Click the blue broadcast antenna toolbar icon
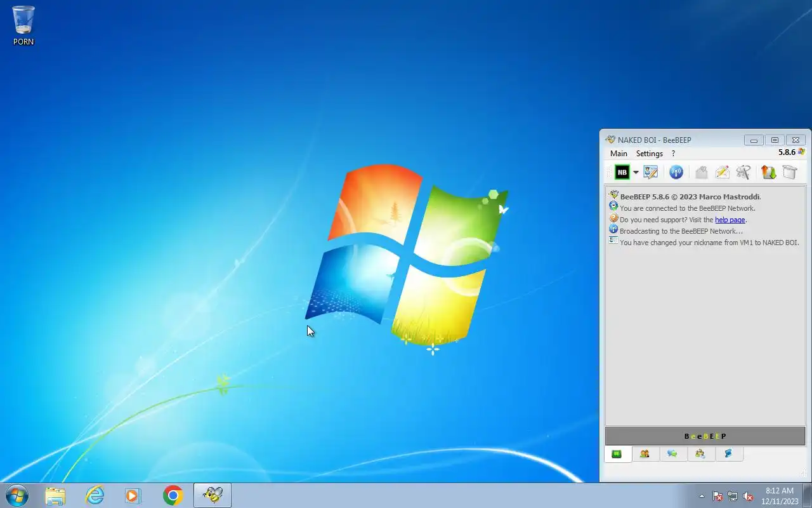 tap(676, 172)
